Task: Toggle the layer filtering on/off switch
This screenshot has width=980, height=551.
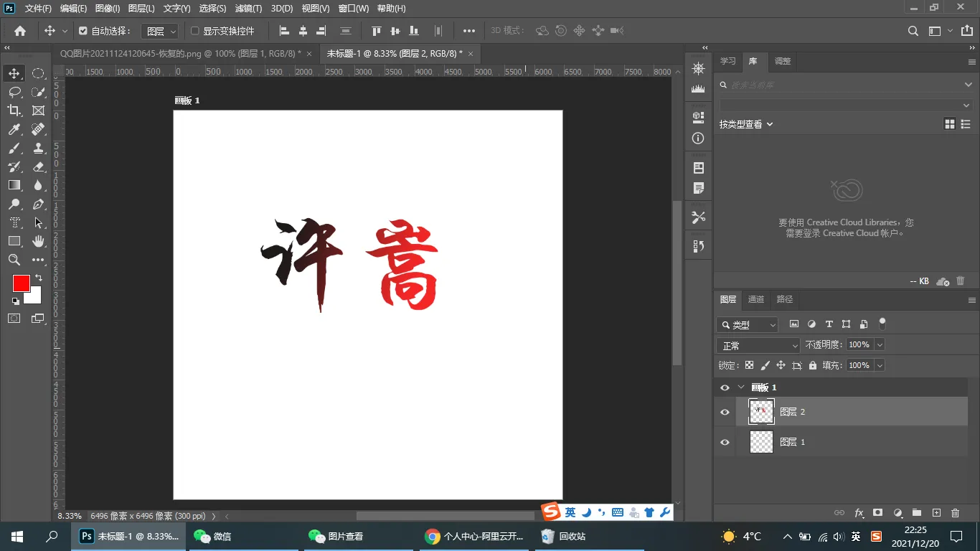Action: (x=882, y=324)
